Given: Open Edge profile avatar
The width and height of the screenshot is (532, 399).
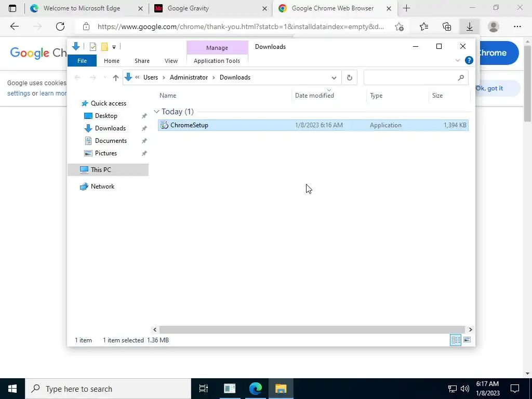Looking at the screenshot, I should pyautogui.click(x=494, y=26).
